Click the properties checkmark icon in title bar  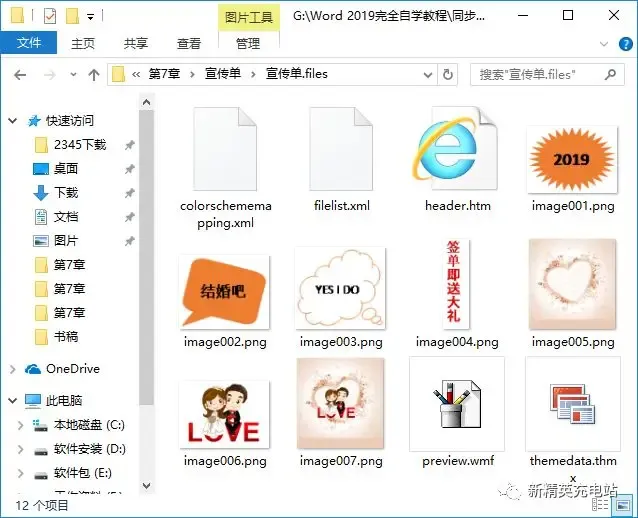point(50,16)
